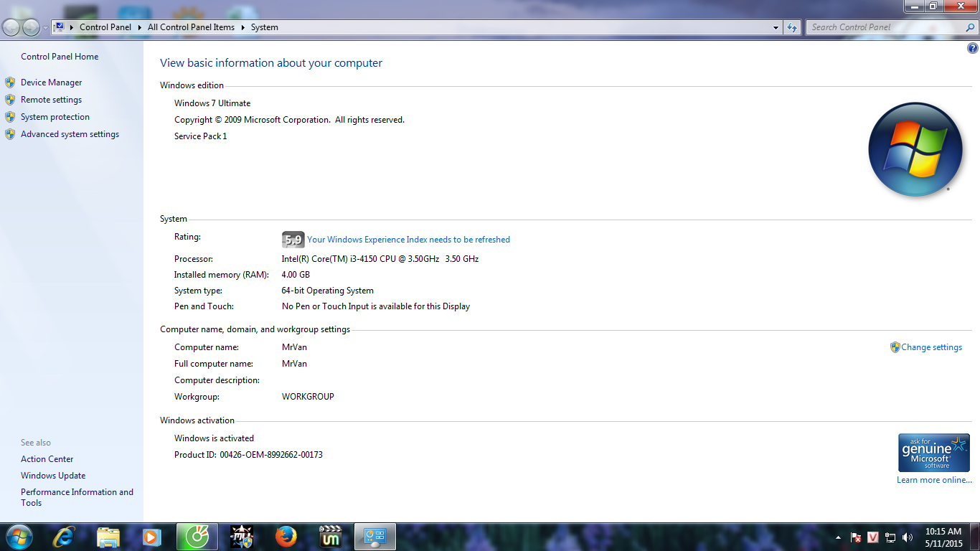Launch Firefox from the taskbar
This screenshot has height=551, width=980.
coord(286,537)
